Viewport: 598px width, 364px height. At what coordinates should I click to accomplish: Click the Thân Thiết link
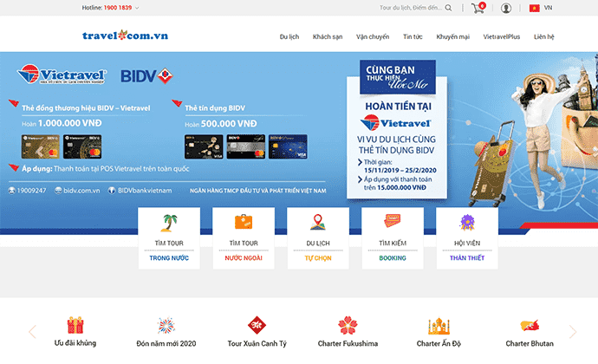pos(467,258)
